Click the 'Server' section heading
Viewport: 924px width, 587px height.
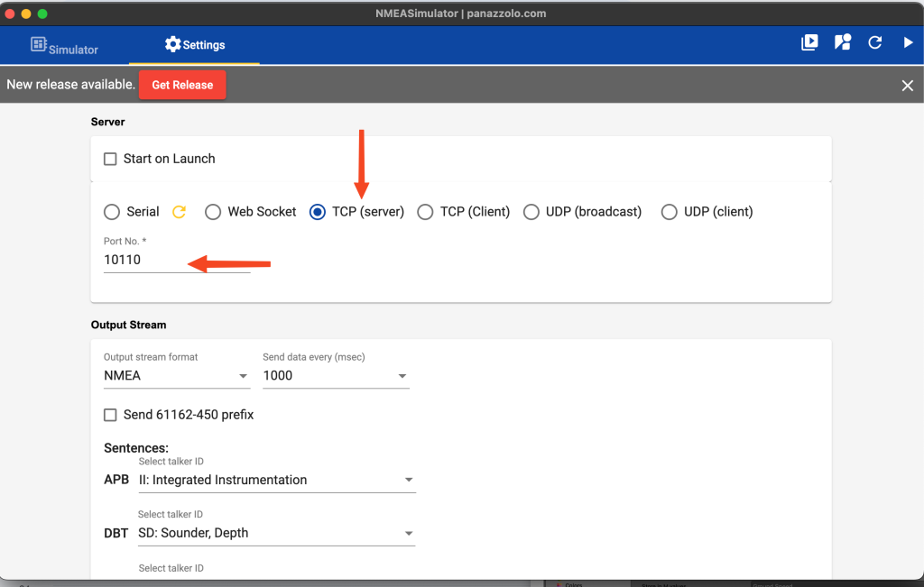(x=108, y=122)
